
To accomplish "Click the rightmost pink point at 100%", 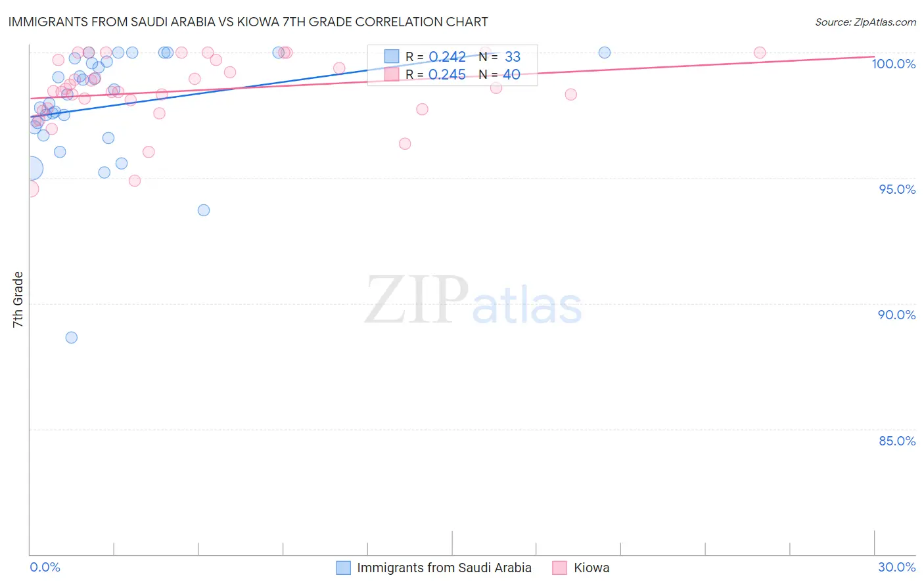I will [760, 53].
